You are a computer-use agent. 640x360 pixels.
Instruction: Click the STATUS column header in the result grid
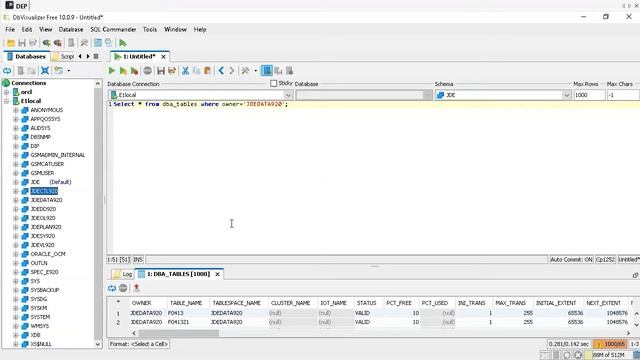coord(366,303)
